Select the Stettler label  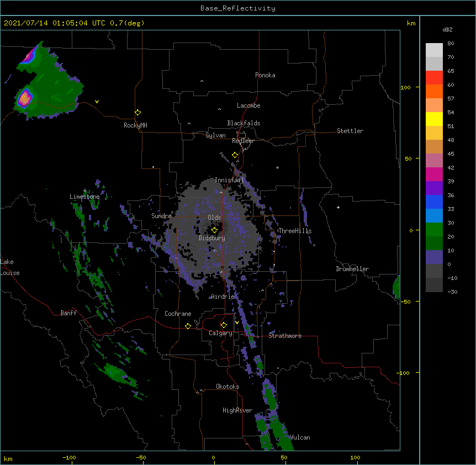coord(350,131)
